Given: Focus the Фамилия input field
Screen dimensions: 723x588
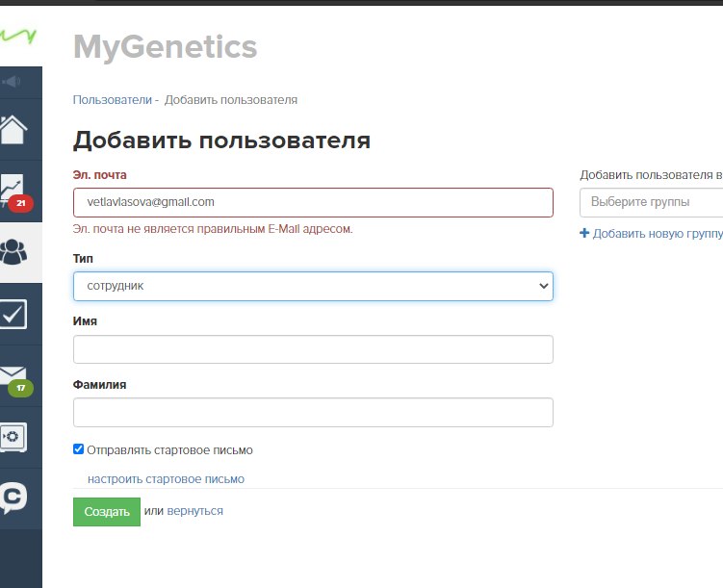Looking at the screenshot, I should [313, 413].
